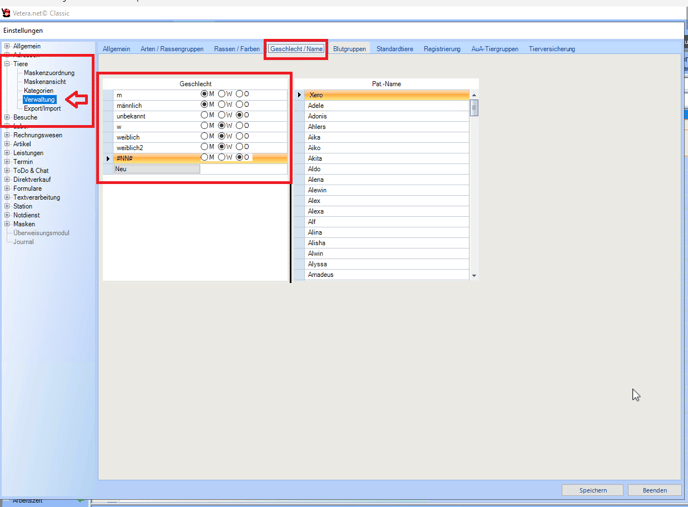688x507 pixels.
Task: Select the 'Akita' patient name row
Action: click(x=387, y=158)
